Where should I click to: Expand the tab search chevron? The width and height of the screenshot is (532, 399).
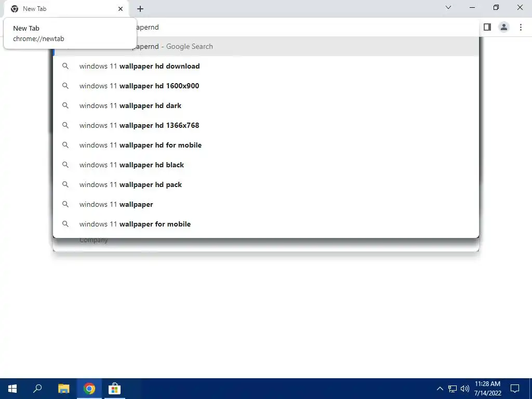[x=448, y=7]
